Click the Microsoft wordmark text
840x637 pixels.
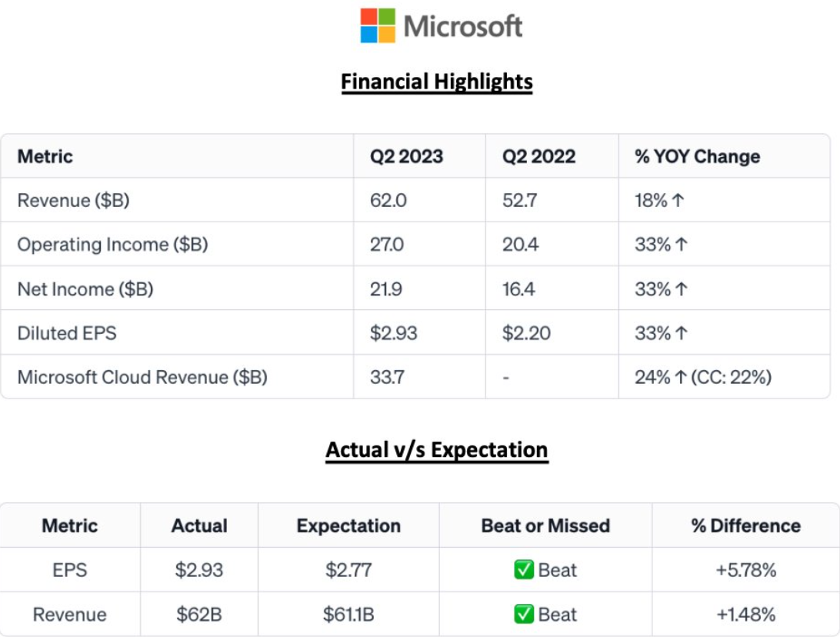[x=463, y=26]
